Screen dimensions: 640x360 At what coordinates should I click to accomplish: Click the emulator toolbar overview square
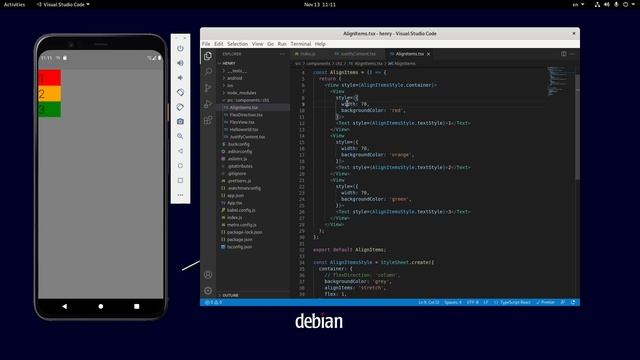pos(180,180)
